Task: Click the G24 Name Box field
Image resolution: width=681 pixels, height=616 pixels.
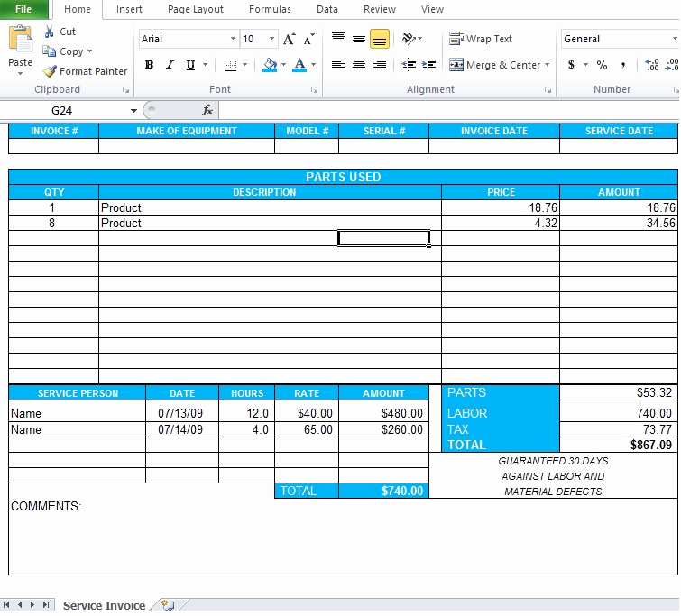Action: pos(64,110)
